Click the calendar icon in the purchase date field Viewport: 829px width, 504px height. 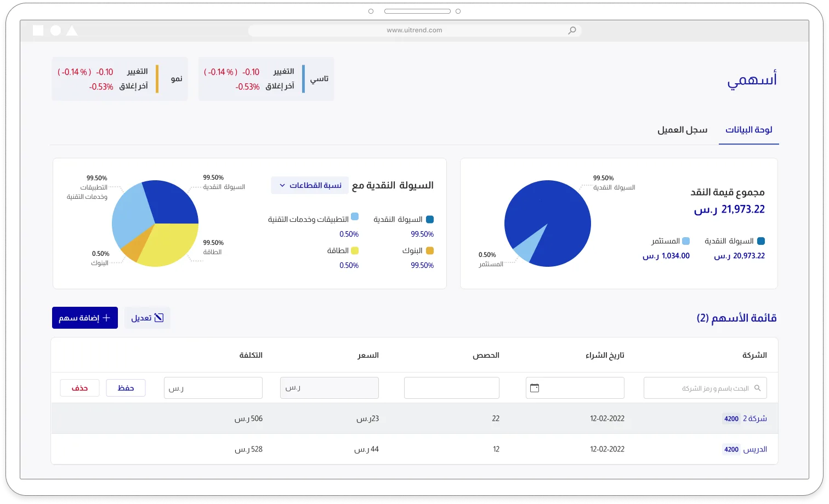pos(535,388)
